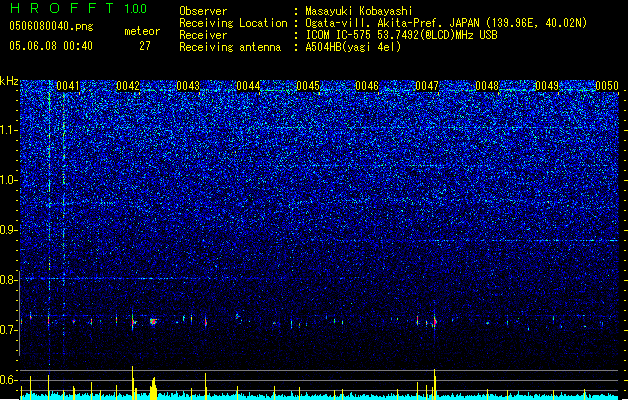The image size is (629, 400).
Task: Click the 0043 time marker
Action: pyautogui.click(x=188, y=86)
